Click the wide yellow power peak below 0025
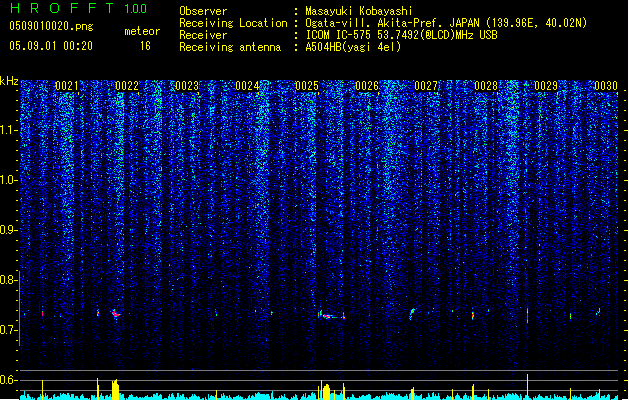The image size is (629, 400). click(x=327, y=392)
